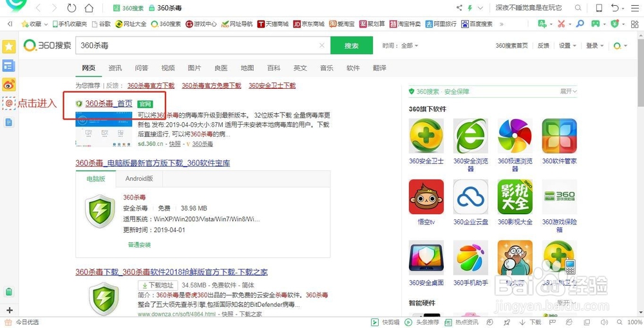Click the undo closed tab icon
This screenshot has height=328, width=644.
click(x=614, y=8)
